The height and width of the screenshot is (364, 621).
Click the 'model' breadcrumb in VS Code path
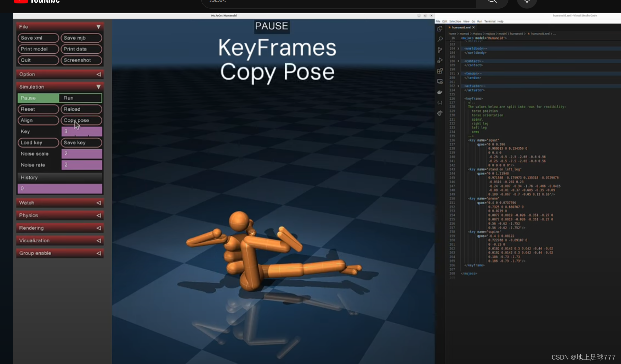(502, 34)
